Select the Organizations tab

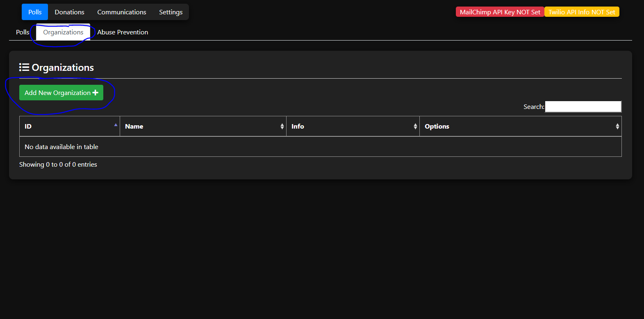pyautogui.click(x=63, y=32)
